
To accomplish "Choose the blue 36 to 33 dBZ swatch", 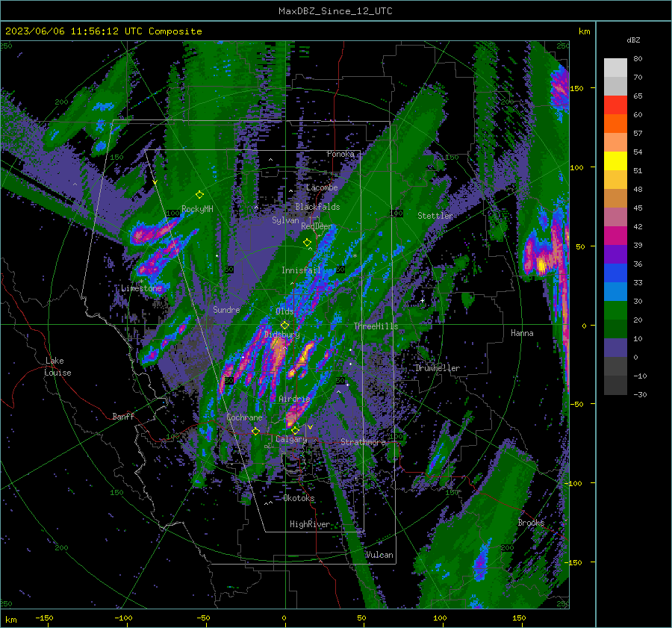I will coord(615,273).
